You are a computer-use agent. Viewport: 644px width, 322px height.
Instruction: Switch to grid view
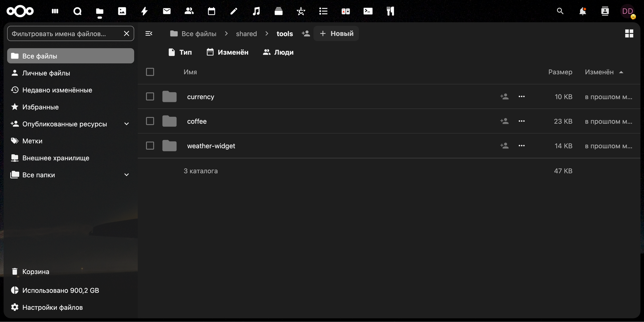[x=629, y=33]
